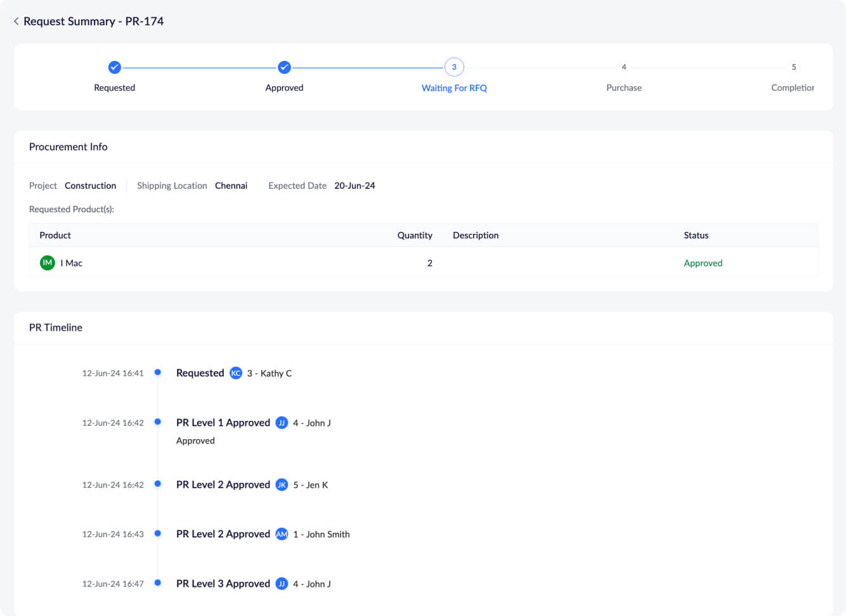
Task: Click JJ avatar on PR Level 1 Approved
Action: click(282, 423)
